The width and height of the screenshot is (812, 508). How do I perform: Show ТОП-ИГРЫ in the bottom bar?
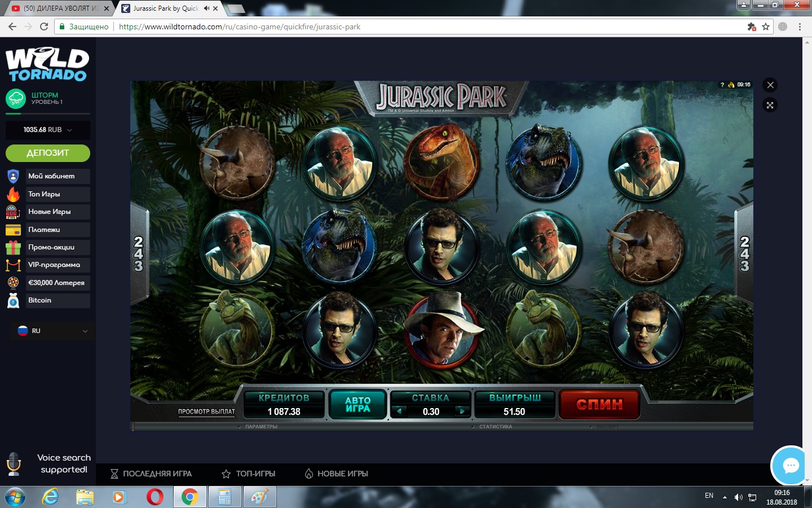point(249,474)
